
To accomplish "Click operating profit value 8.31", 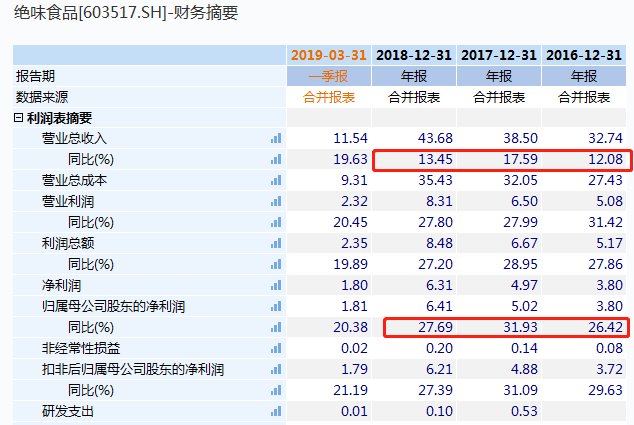I will [439, 201].
